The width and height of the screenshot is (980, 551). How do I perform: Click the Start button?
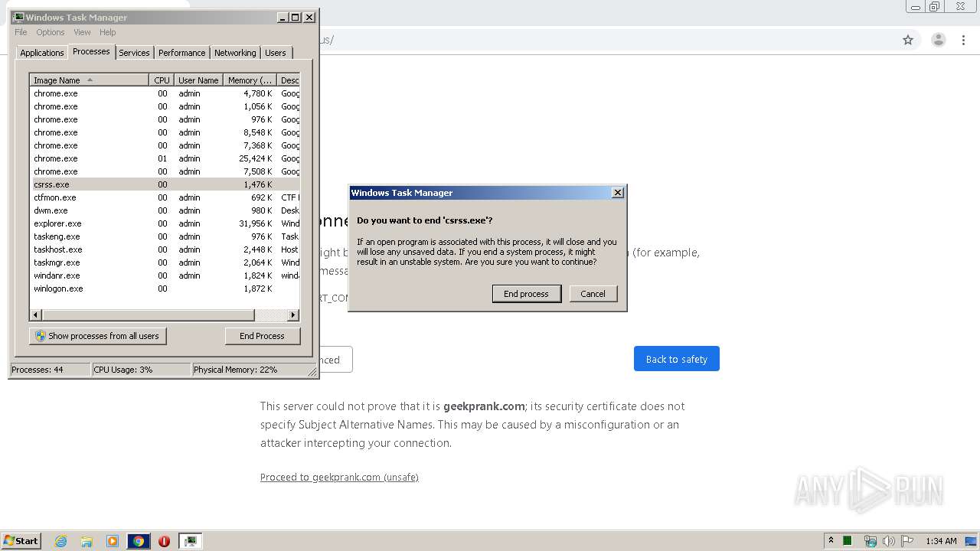[21, 541]
